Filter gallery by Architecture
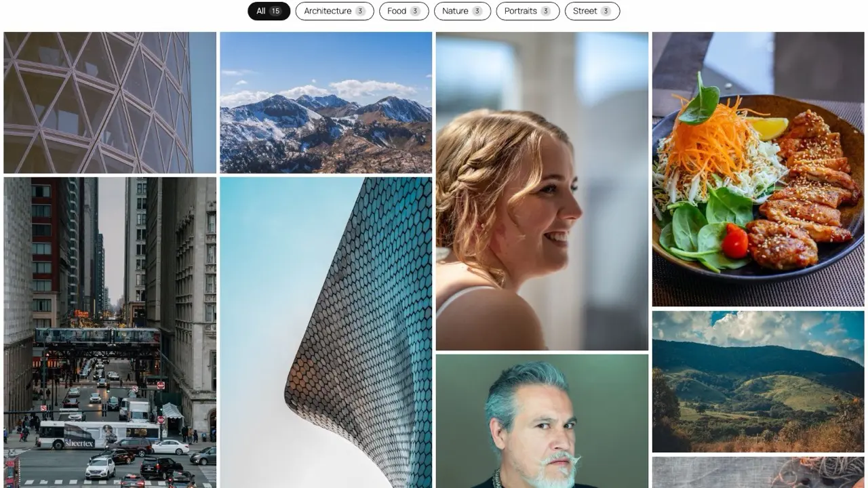The height and width of the screenshot is (488, 868). point(334,11)
